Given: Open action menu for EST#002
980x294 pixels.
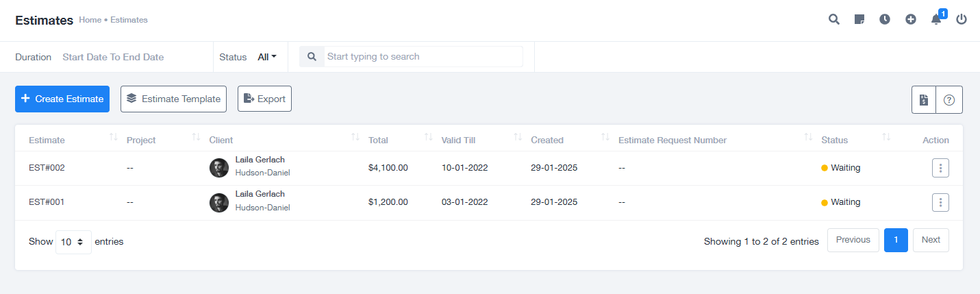Looking at the screenshot, I should coord(940,168).
